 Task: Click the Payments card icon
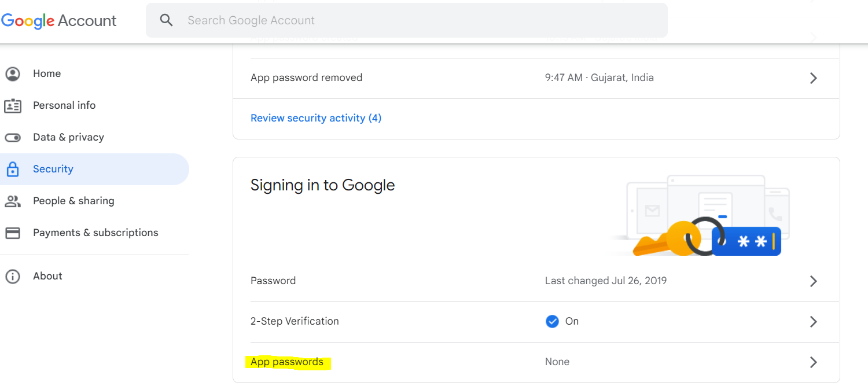tap(12, 233)
